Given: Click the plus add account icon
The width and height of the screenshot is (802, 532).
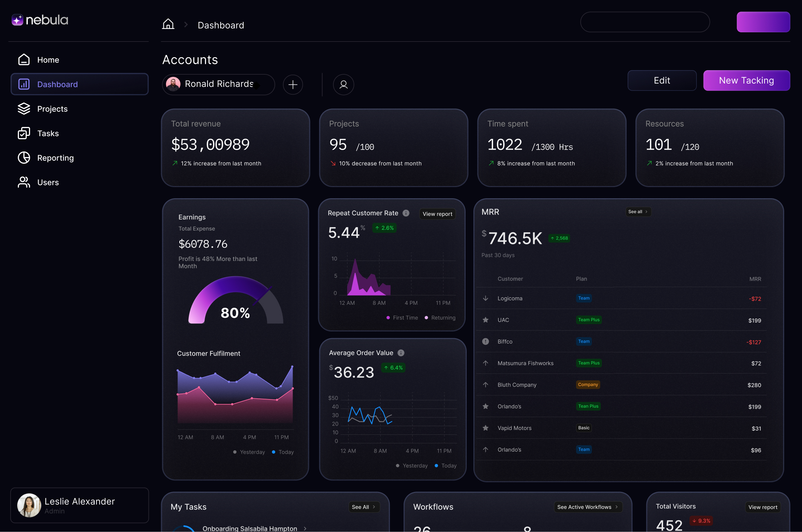Looking at the screenshot, I should [293, 85].
